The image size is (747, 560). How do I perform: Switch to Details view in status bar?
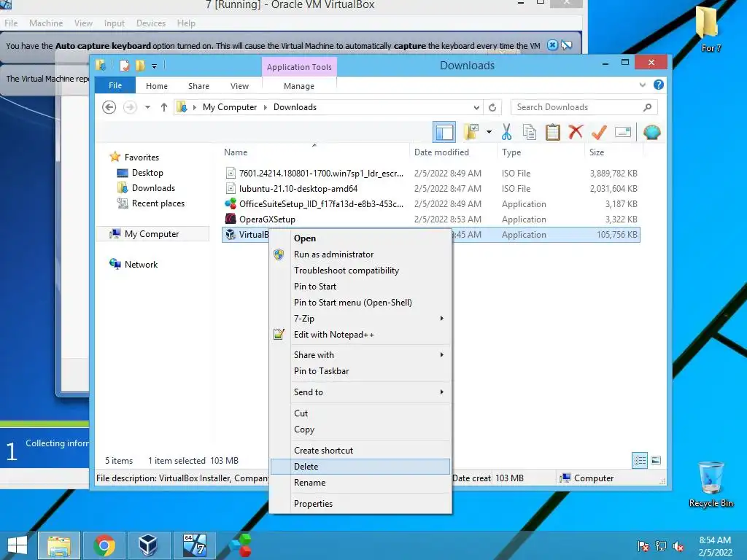(639, 461)
